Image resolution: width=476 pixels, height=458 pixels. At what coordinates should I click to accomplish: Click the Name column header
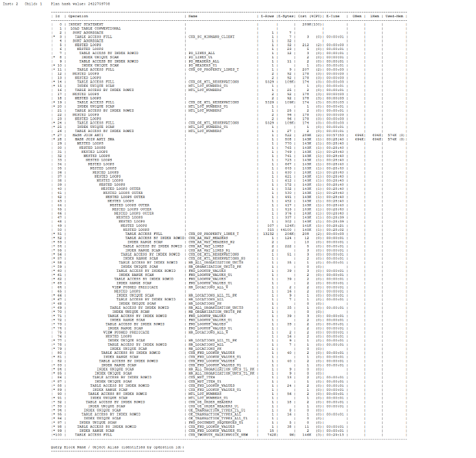193,16
